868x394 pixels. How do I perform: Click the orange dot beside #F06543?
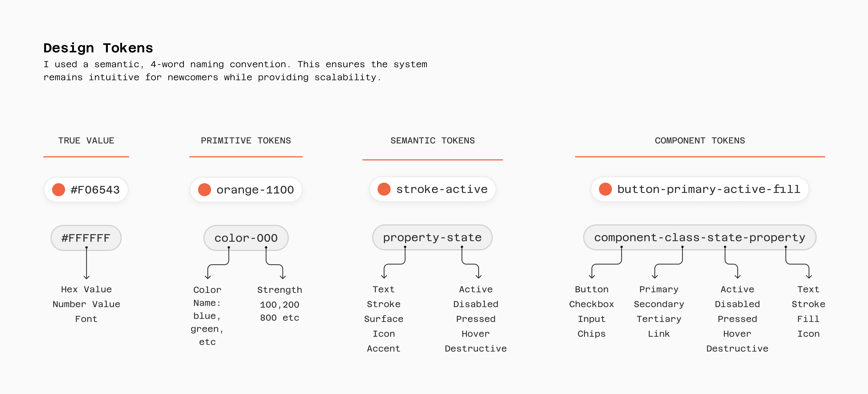coord(59,190)
